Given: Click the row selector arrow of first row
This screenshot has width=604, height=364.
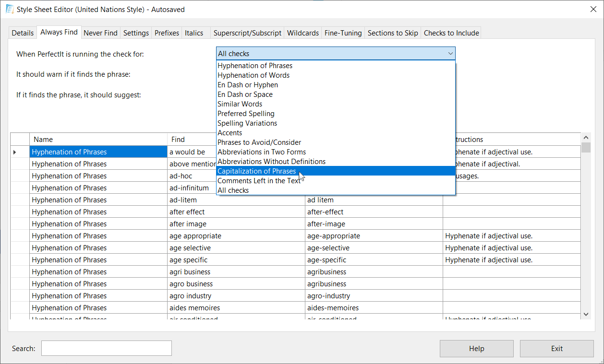Looking at the screenshot, I should [x=15, y=152].
